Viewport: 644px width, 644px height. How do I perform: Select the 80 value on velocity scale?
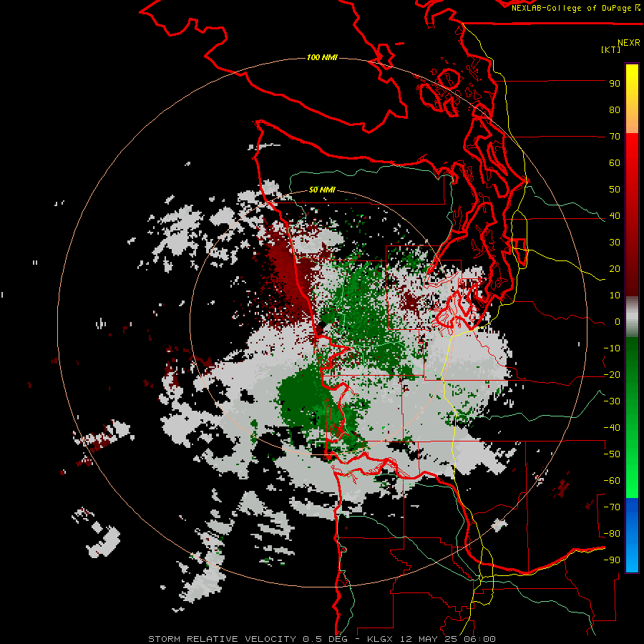[615, 110]
